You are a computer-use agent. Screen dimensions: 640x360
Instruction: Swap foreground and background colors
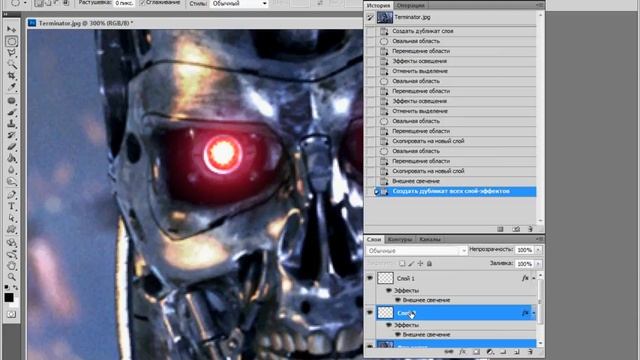15,287
